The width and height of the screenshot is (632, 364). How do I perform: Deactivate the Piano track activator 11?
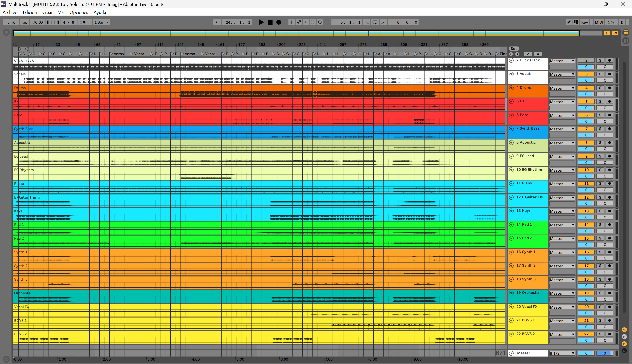pyautogui.click(x=586, y=183)
